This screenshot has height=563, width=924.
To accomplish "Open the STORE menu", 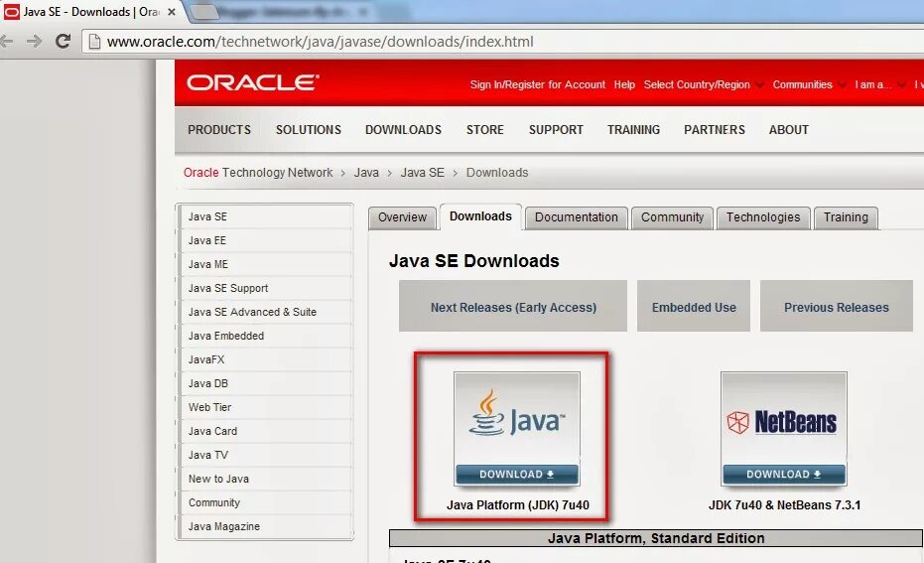I will 485,130.
